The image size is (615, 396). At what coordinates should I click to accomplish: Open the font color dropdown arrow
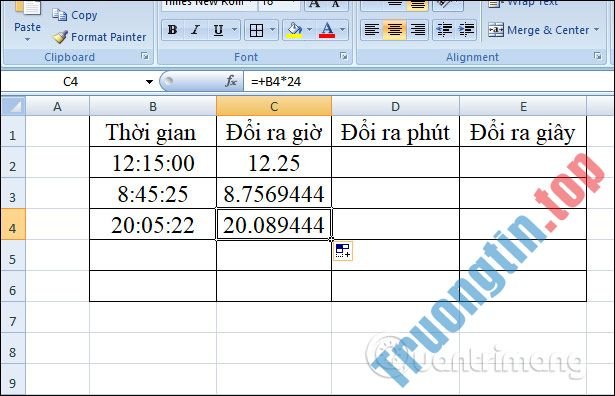tap(342, 30)
